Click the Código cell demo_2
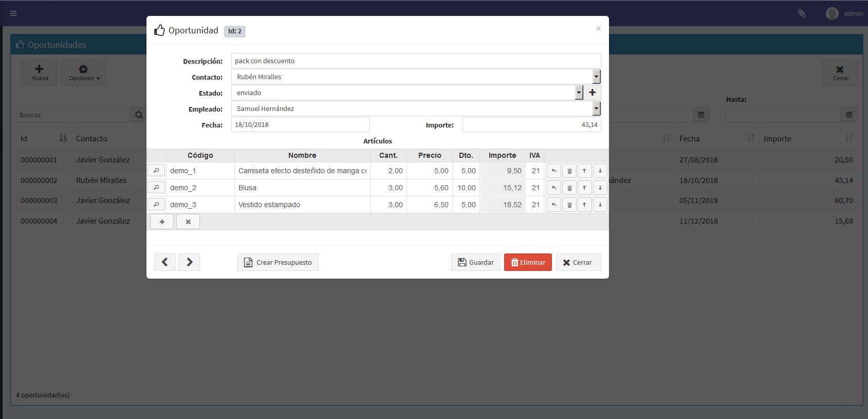This screenshot has width=868, height=419. click(200, 188)
